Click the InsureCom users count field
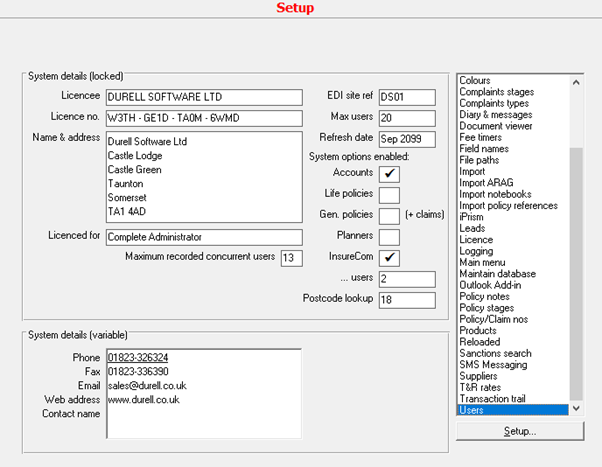 pos(407,279)
